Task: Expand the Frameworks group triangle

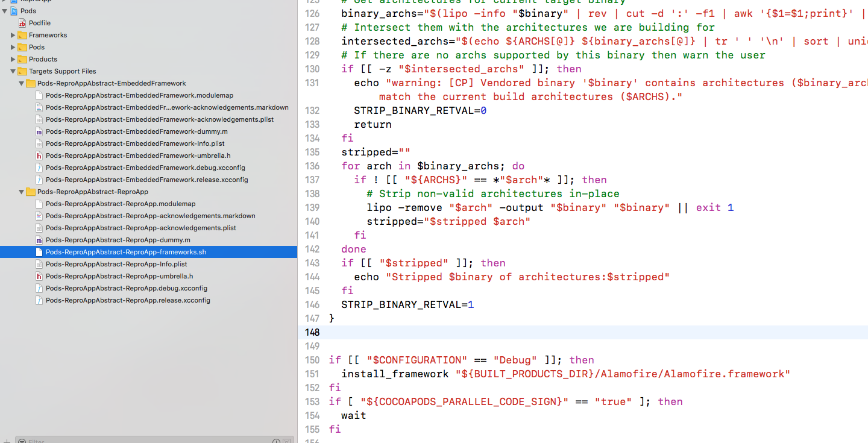Action: click(13, 35)
